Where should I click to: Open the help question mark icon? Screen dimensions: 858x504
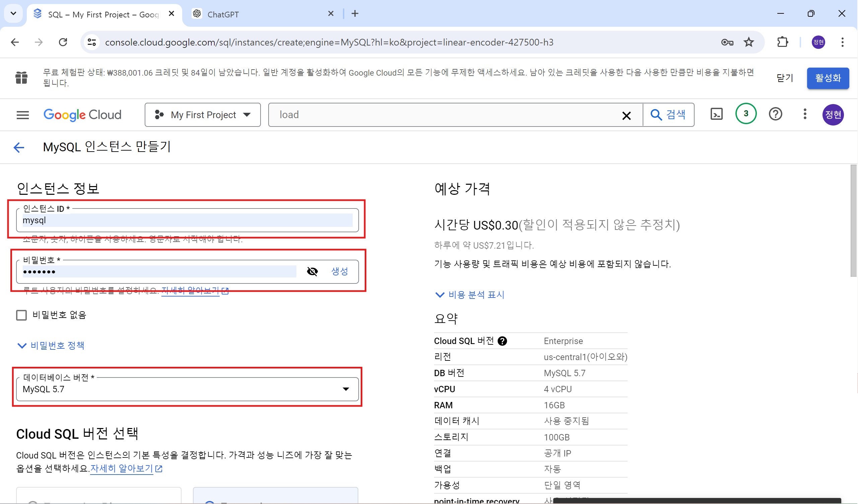coord(775,114)
